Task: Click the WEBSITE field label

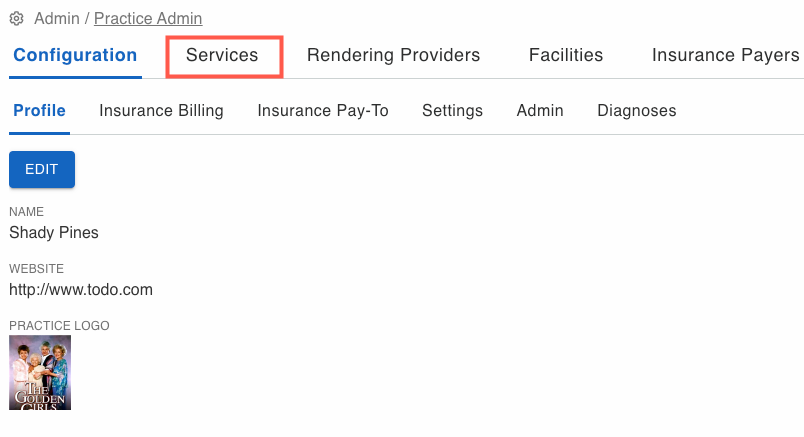Action: point(36,269)
